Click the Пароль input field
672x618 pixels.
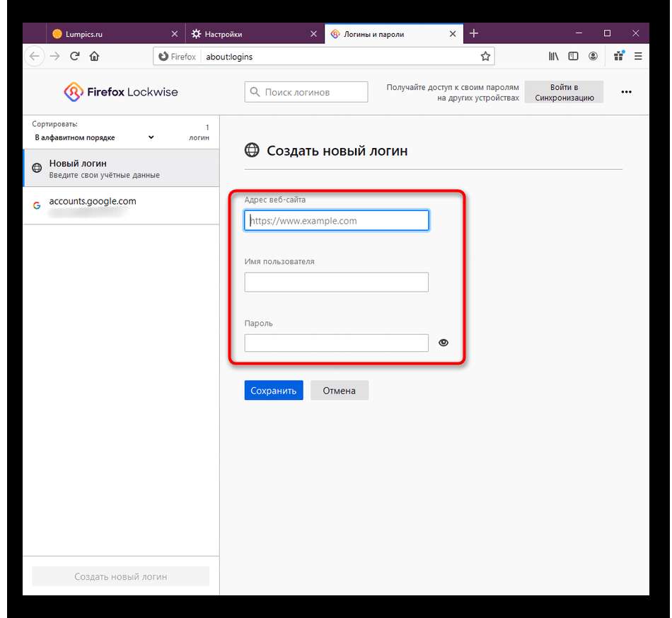pyautogui.click(x=337, y=343)
